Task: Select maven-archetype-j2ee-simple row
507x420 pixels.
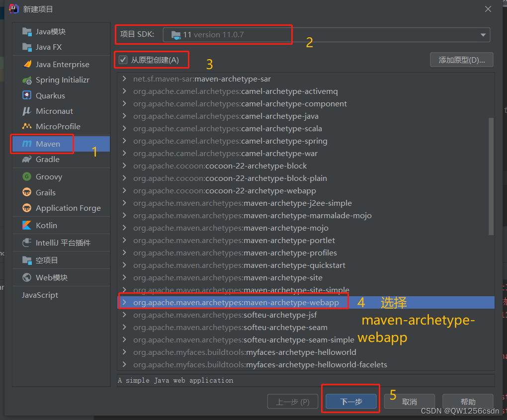Action: coord(306,203)
